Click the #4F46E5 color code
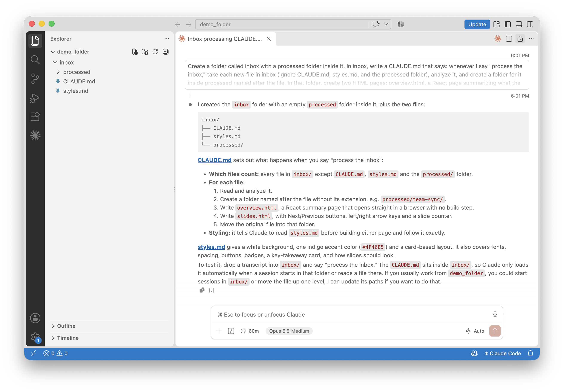564x392 pixels. [373, 247]
